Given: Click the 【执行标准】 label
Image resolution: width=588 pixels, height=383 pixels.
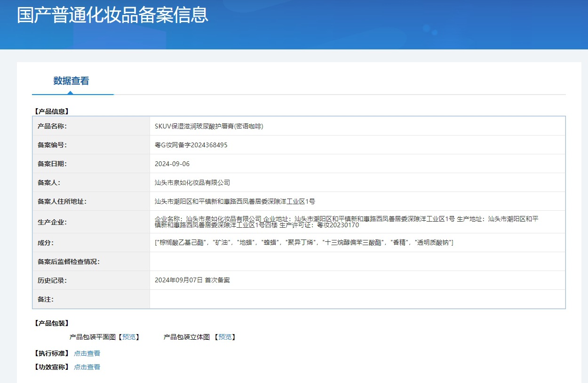Looking at the screenshot, I should (52, 353).
